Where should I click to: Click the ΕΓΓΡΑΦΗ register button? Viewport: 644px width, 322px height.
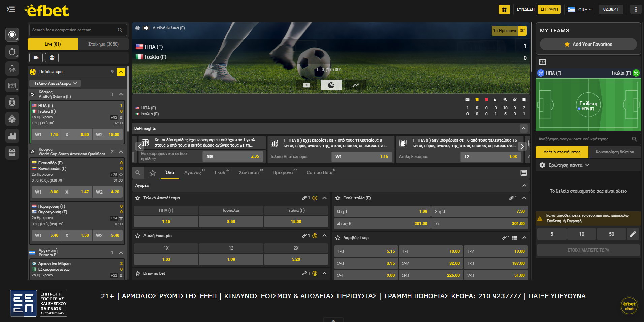click(549, 9)
